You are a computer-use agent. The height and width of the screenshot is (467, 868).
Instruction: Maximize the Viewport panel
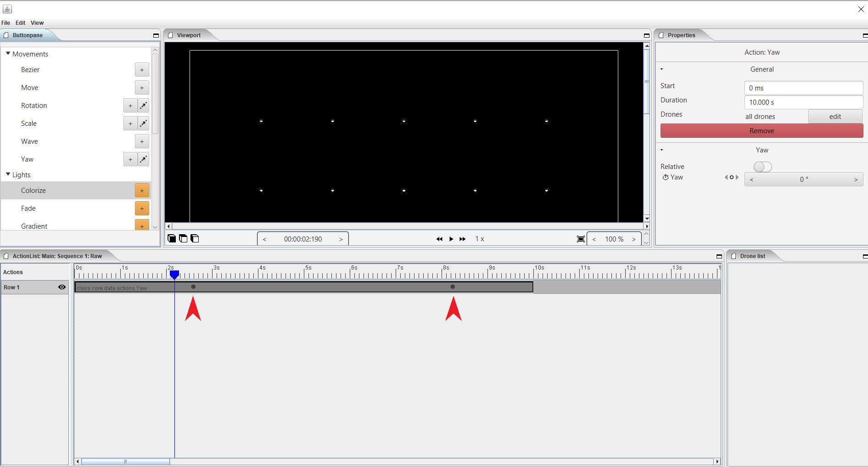click(647, 35)
